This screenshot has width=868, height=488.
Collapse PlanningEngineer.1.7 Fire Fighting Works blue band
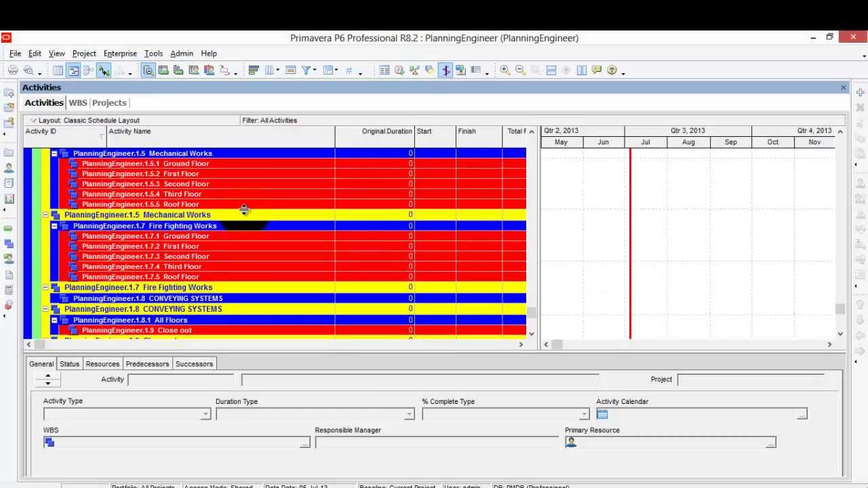(x=54, y=226)
